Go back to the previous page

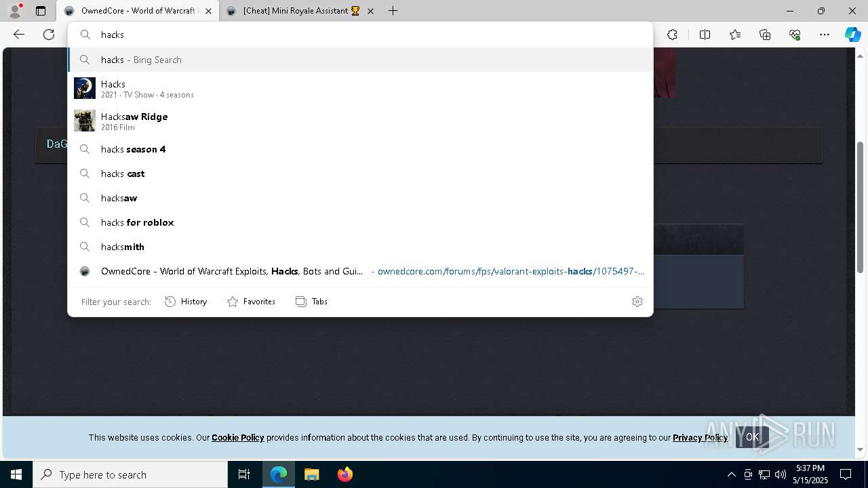click(x=19, y=35)
